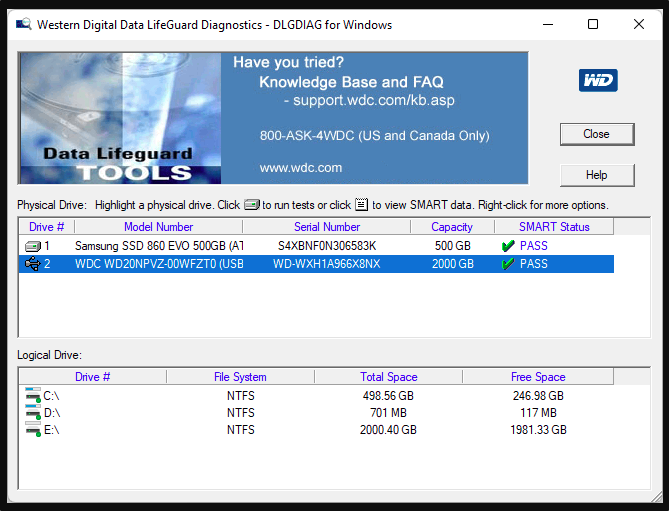The height and width of the screenshot is (511, 669).
Task: Click the window resize grip corner
Action: point(657,496)
